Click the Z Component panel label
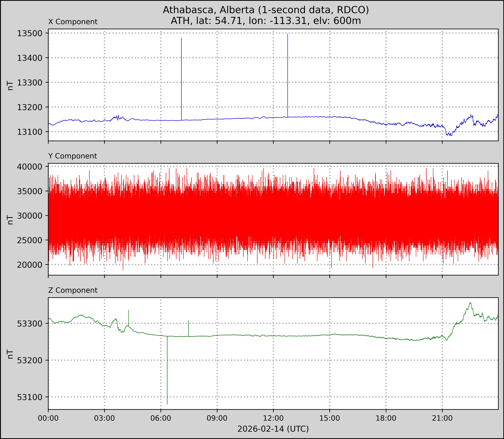Viewport: 504px width, 439px height. tap(73, 290)
